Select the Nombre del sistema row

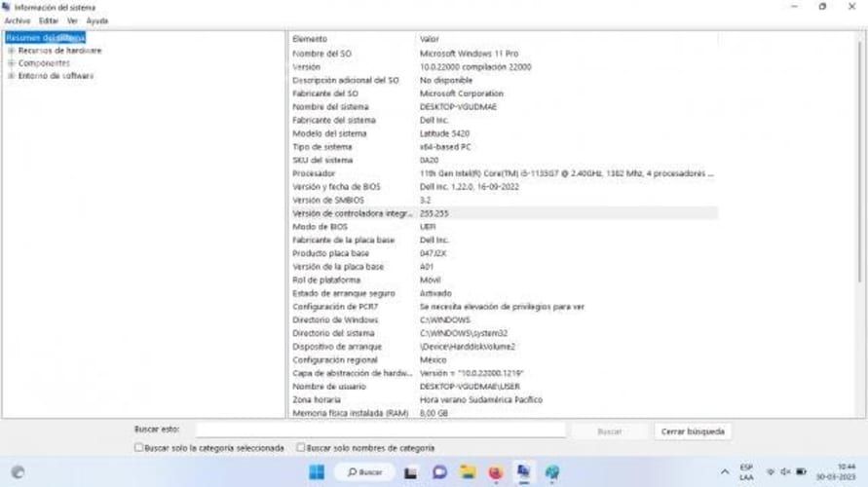(x=504, y=107)
